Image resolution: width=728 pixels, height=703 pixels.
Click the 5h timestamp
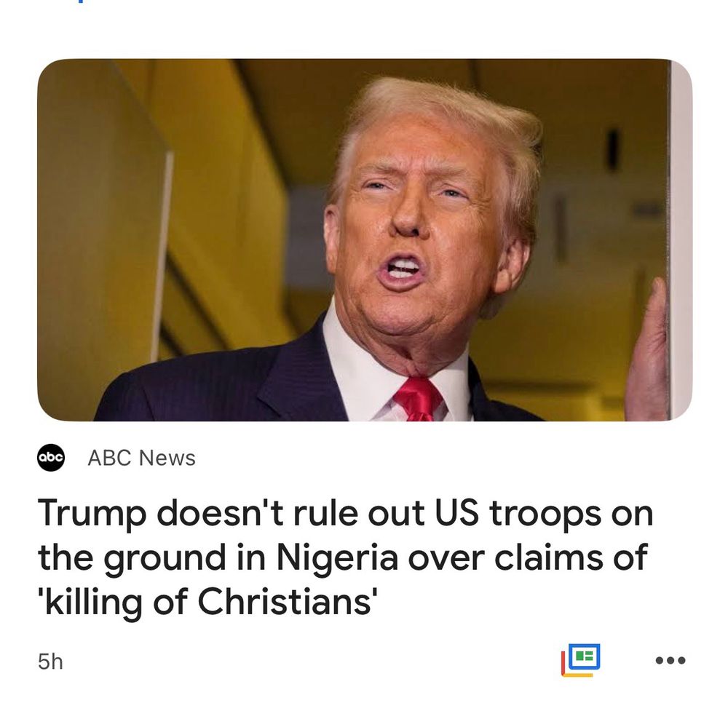point(50,662)
